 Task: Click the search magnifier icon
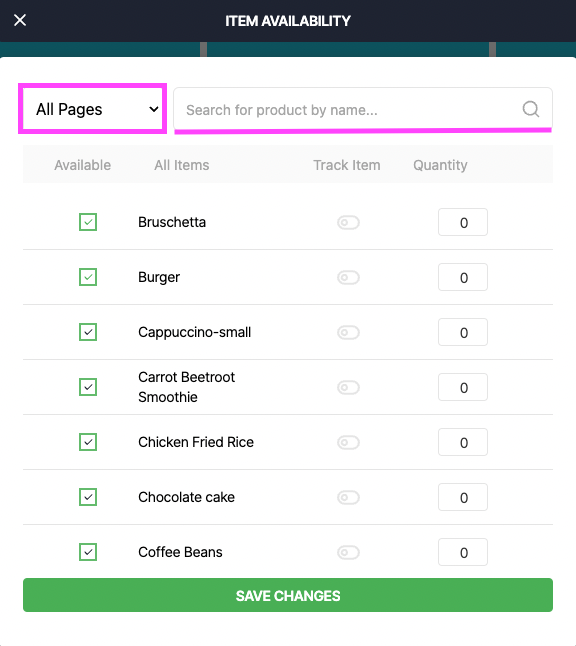(x=531, y=109)
